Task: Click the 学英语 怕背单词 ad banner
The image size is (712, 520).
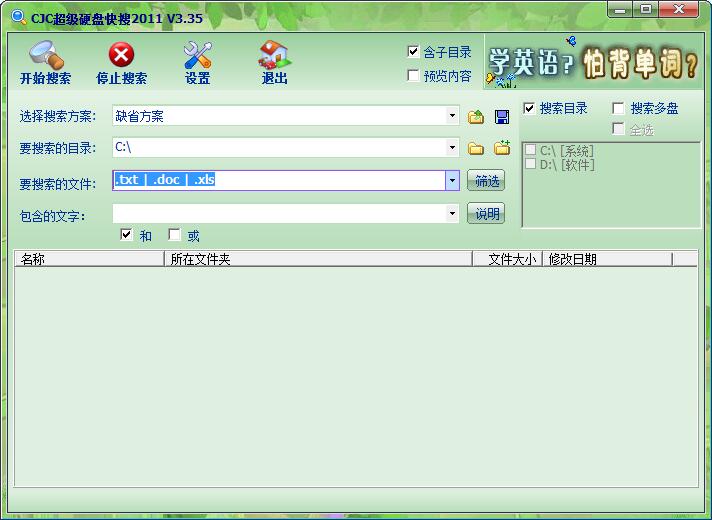Action: coord(593,62)
